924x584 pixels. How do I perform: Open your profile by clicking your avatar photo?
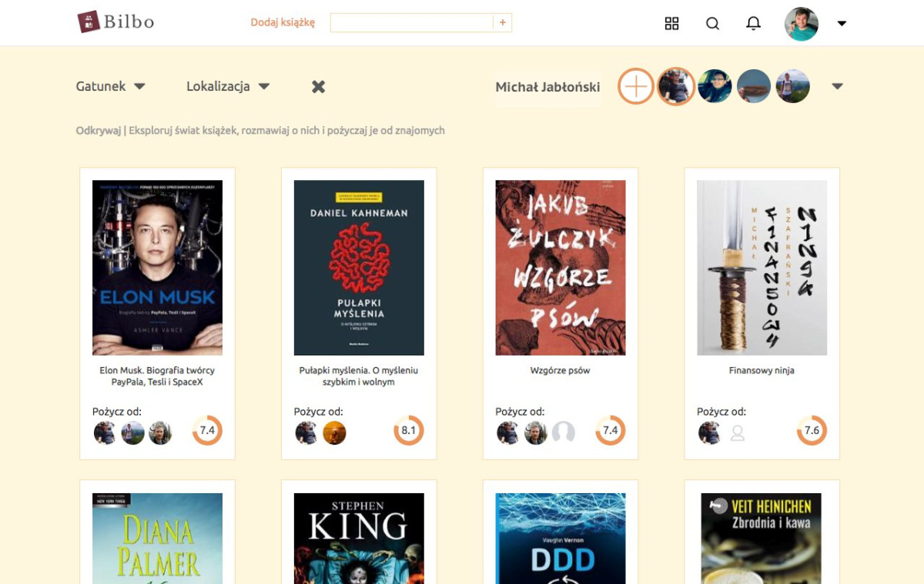(x=802, y=23)
